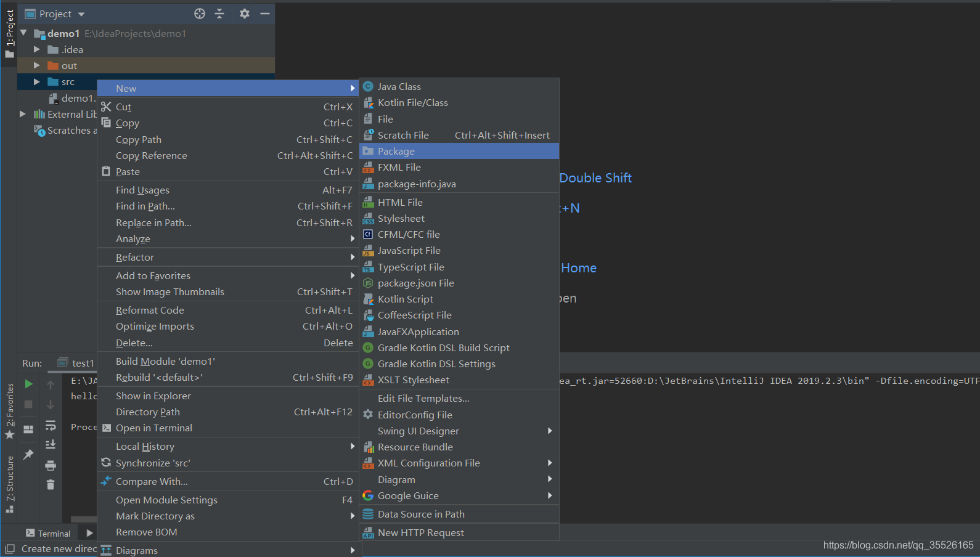Click the Double Shift hint link

pyautogui.click(x=595, y=178)
